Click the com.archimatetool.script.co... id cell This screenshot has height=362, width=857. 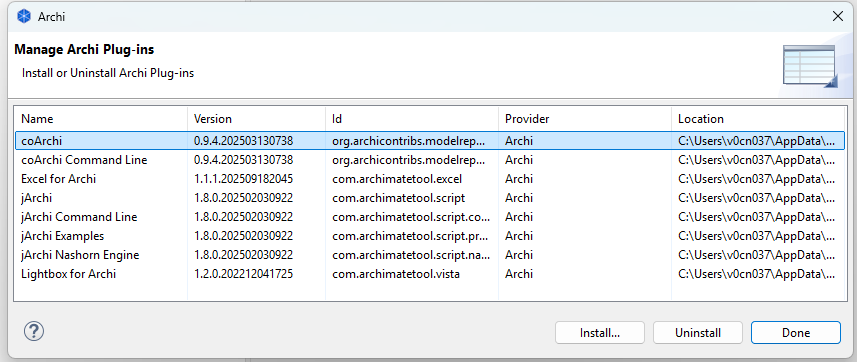coord(411,217)
